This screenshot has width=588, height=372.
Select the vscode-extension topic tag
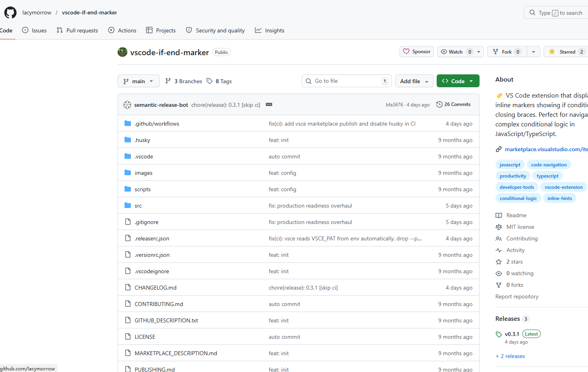point(564,187)
